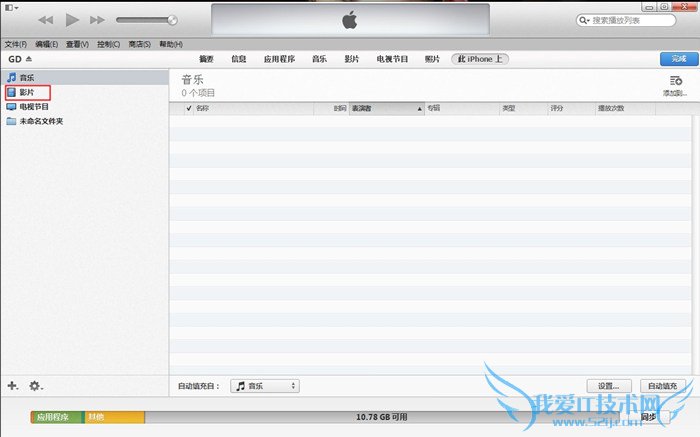Screen dimensions: 700x437
Task: Switch to the 电视节目 tab
Action: 392,59
